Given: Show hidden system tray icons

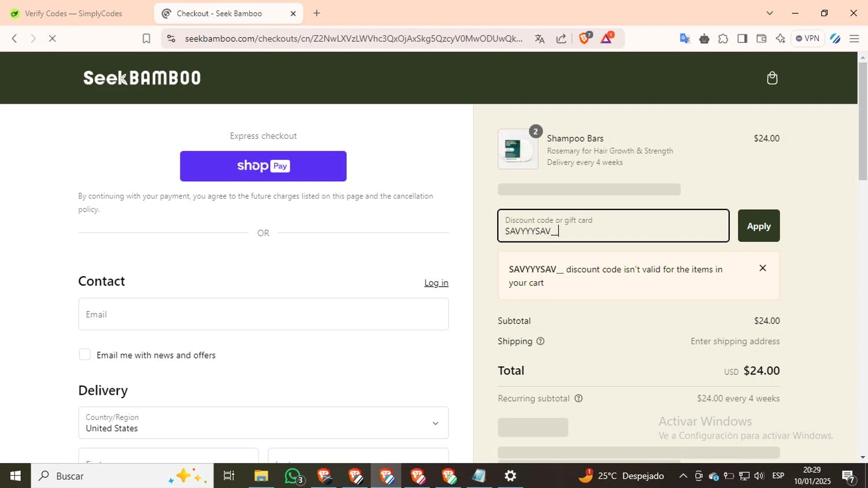Looking at the screenshot, I should [683, 476].
